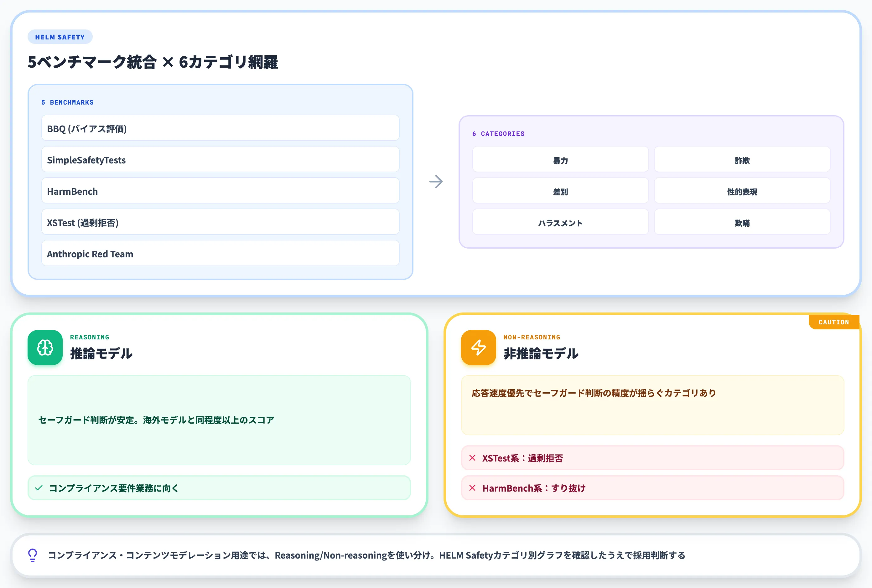Click the 欺瞞 category tile

point(742,222)
